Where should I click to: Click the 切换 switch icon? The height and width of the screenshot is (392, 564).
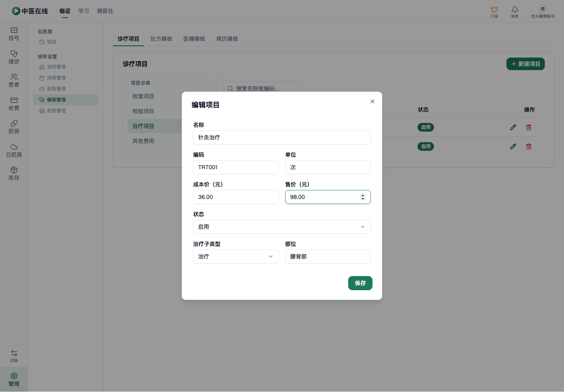pos(14,356)
